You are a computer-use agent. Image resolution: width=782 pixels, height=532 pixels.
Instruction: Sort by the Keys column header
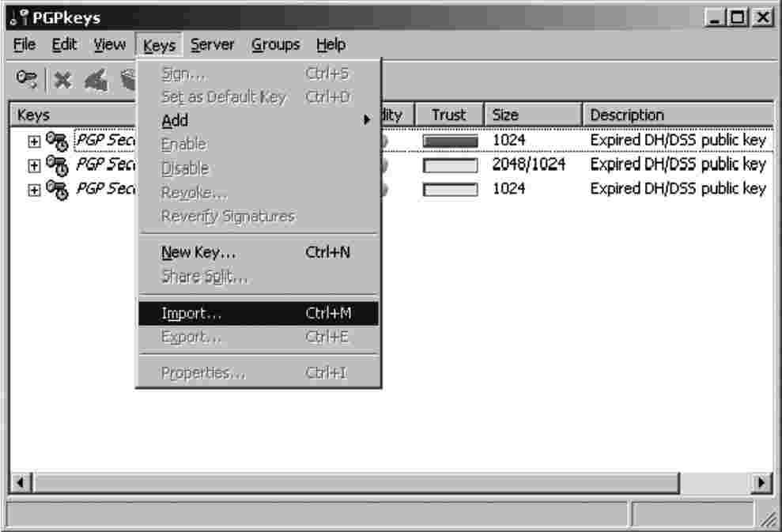point(73,115)
